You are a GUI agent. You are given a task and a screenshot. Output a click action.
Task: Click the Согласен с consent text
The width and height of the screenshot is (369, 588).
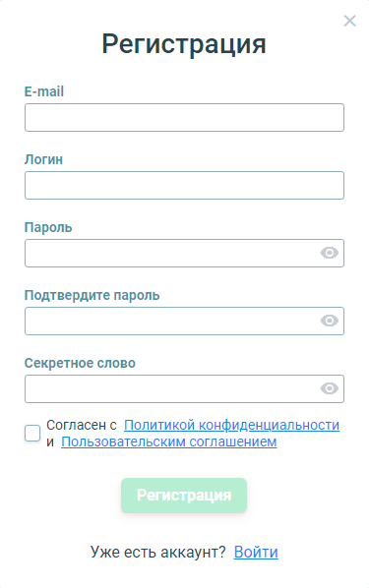pyautogui.click(x=82, y=425)
